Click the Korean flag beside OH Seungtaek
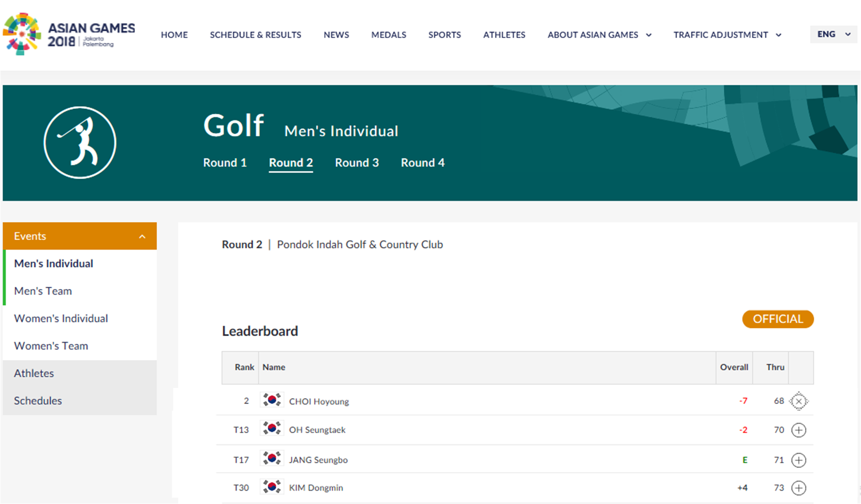The image size is (861, 504). pos(272,429)
